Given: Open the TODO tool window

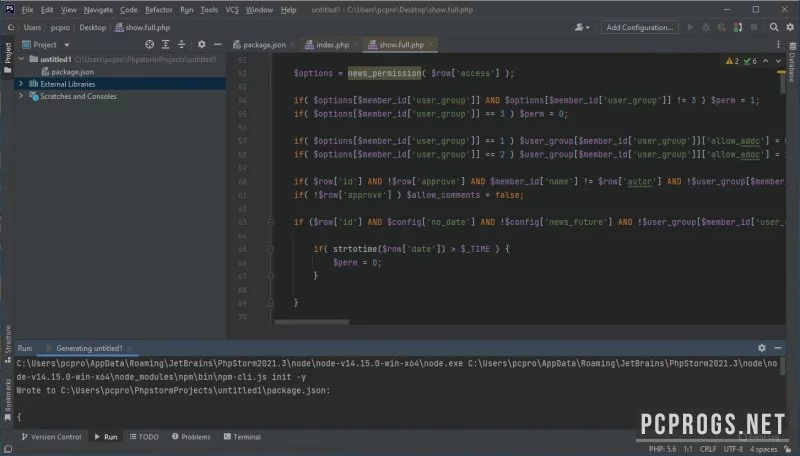Looking at the screenshot, I should coord(144,437).
